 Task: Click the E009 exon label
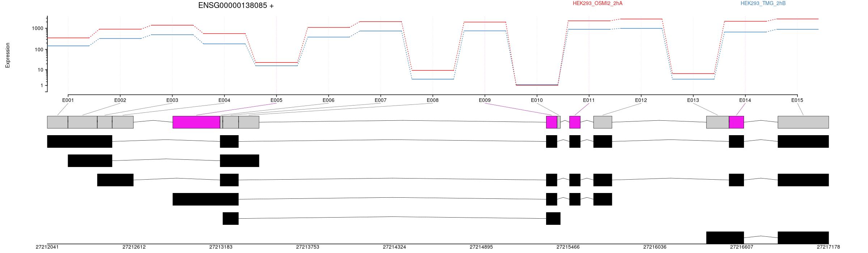click(485, 100)
